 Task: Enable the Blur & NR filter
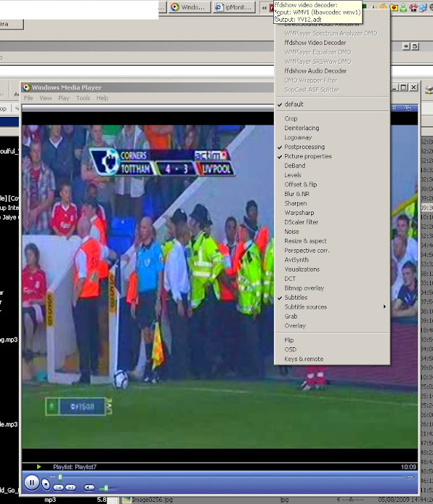(332, 194)
